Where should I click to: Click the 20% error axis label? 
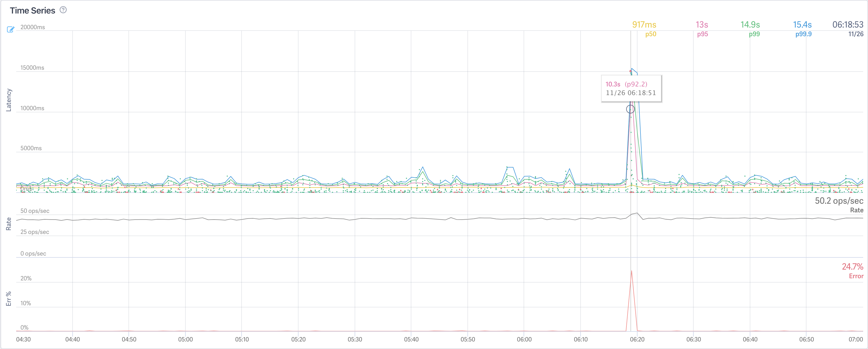point(26,278)
